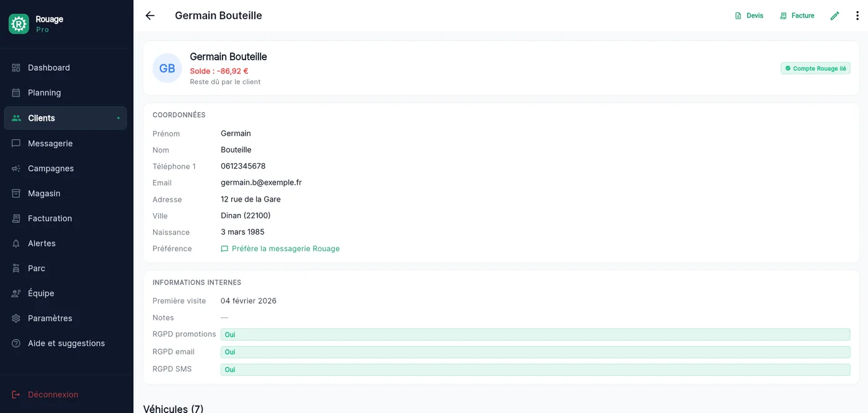Open the Dashboard menu item

[65, 68]
